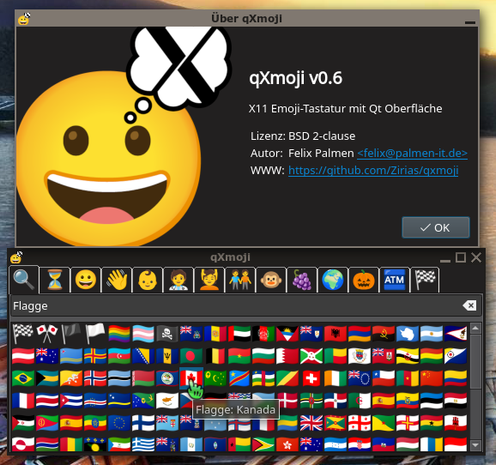
Task: Select the Greece flag emoji
Action: pos(143,444)
